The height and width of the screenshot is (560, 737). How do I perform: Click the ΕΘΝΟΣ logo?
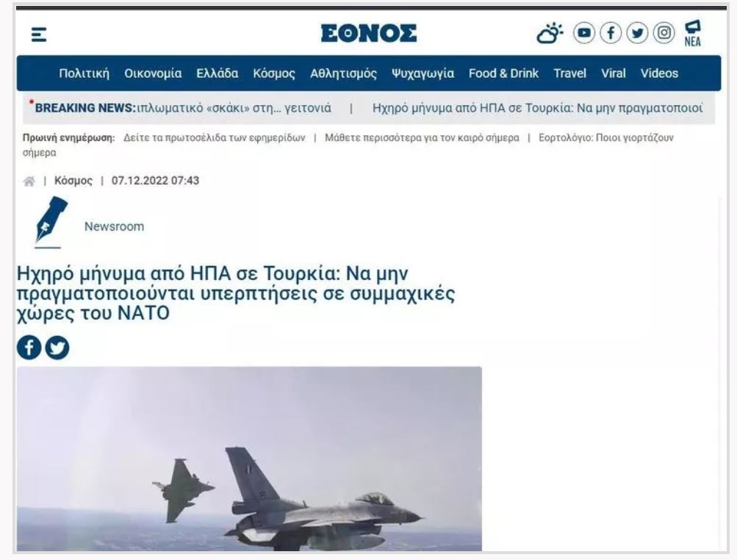369,33
